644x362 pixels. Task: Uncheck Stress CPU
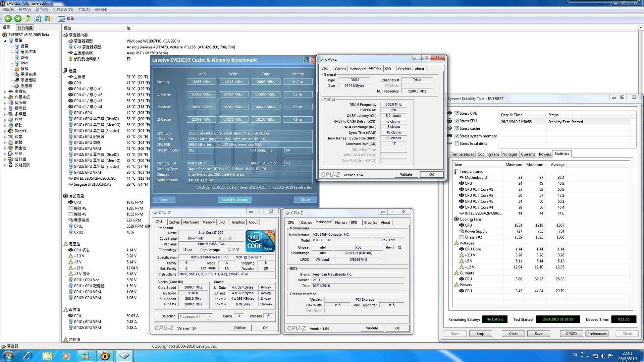tap(457, 113)
